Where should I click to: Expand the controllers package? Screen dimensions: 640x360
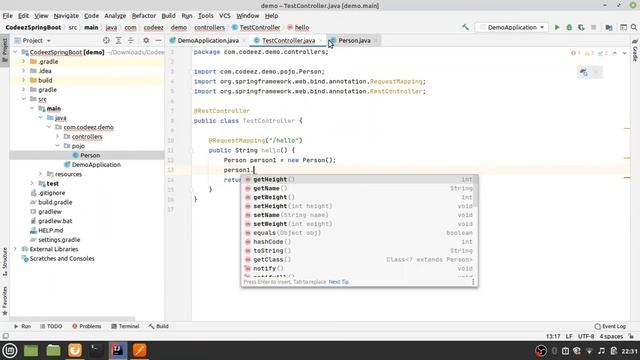tap(58, 137)
